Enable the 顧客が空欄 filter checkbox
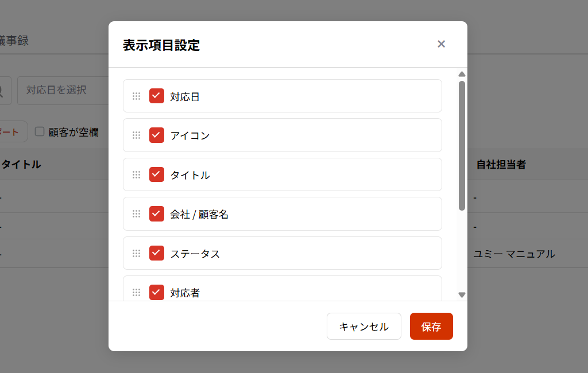The height and width of the screenshot is (373, 588). [x=40, y=132]
